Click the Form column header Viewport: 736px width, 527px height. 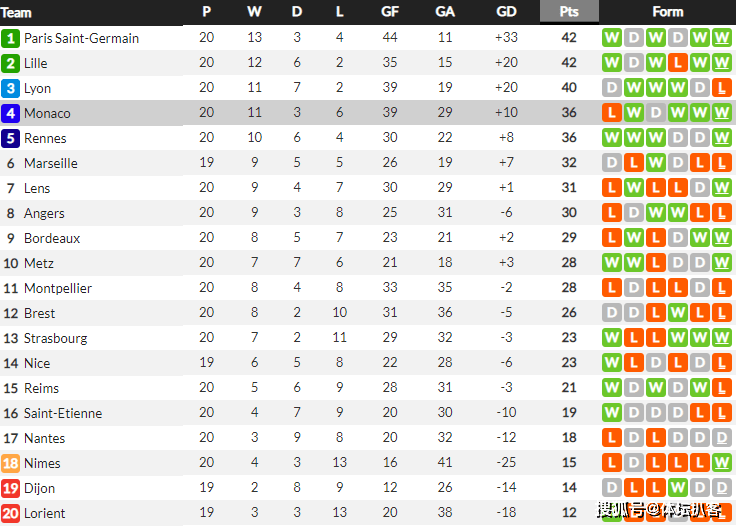tap(667, 12)
